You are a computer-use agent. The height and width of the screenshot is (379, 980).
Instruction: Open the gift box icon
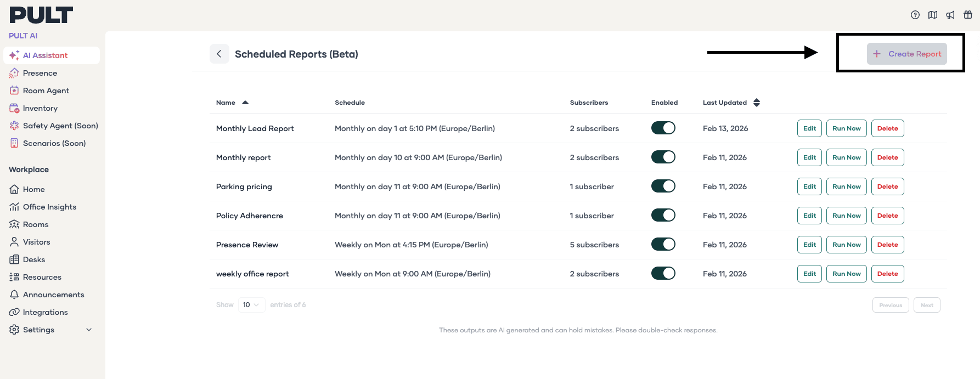967,15
